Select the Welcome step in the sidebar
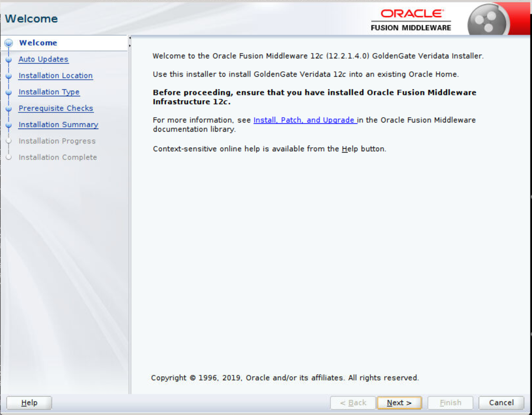 pos(38,43)
